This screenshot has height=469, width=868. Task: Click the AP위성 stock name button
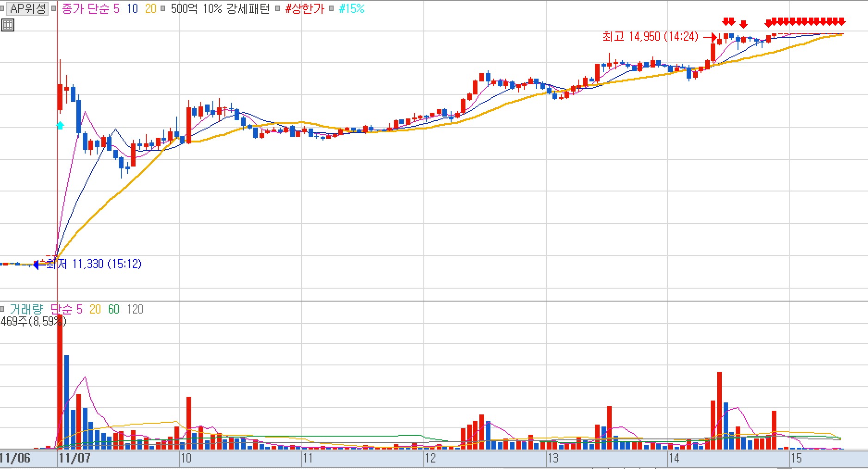click(28, 8)
